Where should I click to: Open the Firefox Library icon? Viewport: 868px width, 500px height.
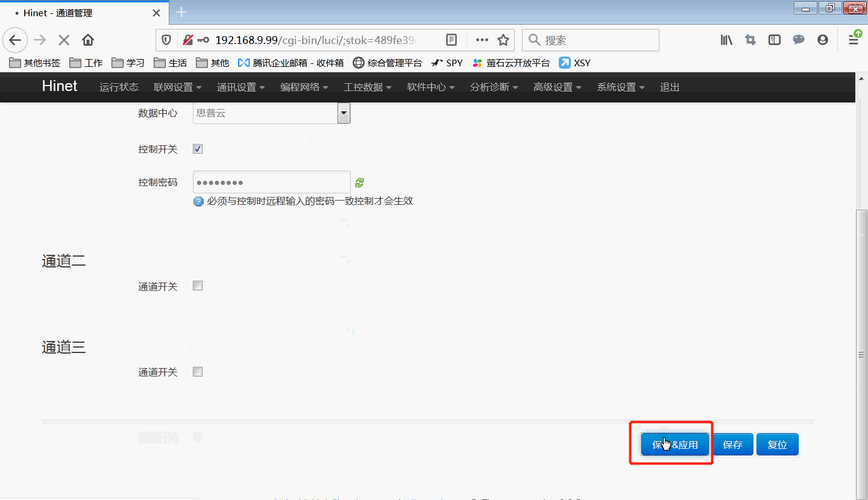tap(726, 40)
